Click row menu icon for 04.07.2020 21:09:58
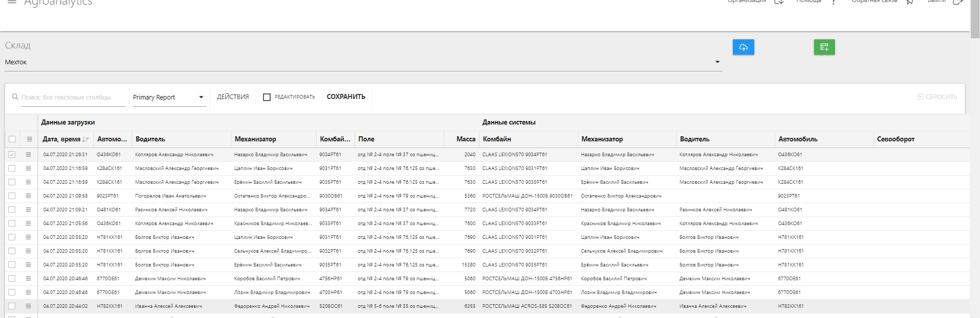The image size is (980, 318). (29, 195)
